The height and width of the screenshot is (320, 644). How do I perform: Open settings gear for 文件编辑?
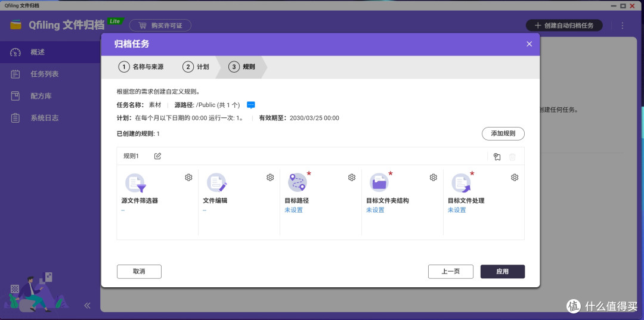pos(270,177)
